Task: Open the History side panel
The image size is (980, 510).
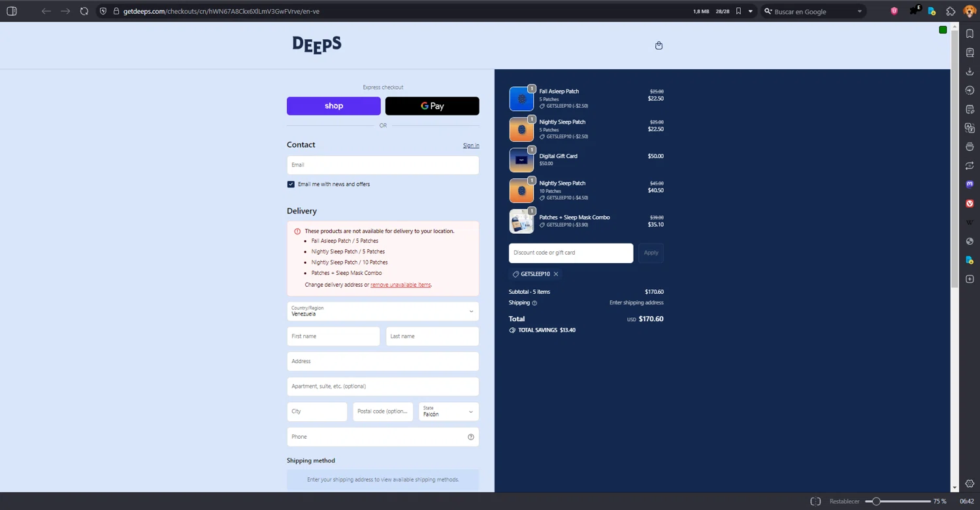Action: click(x=970, y=90)
